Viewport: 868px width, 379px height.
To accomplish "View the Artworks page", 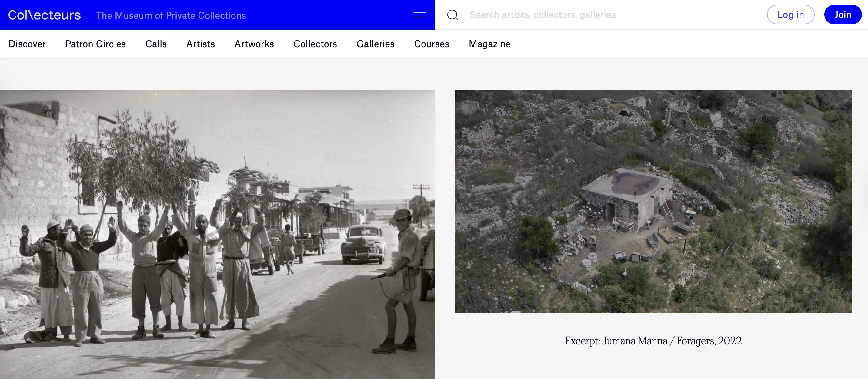I will [254, 44].
